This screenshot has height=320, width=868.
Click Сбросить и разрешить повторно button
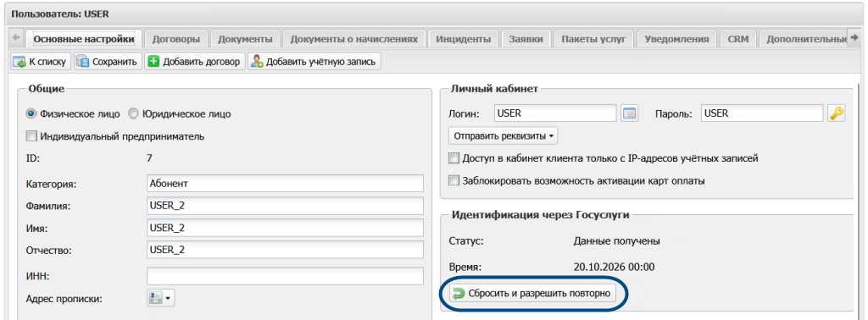(533, 294)
